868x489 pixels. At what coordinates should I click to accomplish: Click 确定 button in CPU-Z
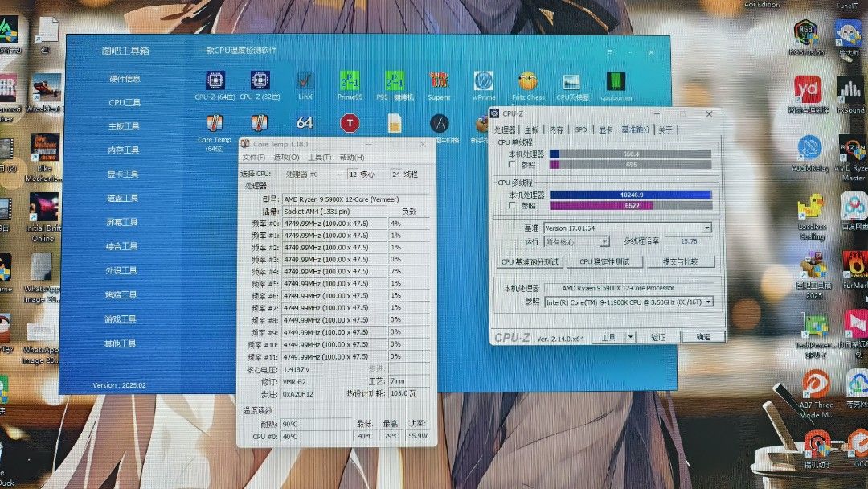pyautogui.click(x=703, y=337)
